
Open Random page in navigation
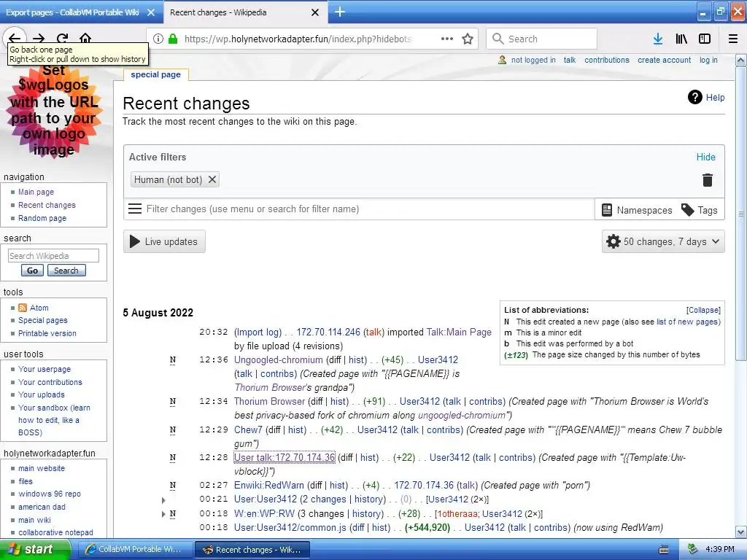[42, 218]
